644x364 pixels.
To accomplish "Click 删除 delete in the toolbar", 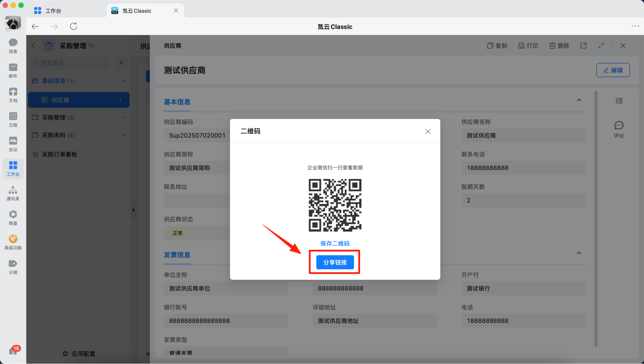I will 559,46.
